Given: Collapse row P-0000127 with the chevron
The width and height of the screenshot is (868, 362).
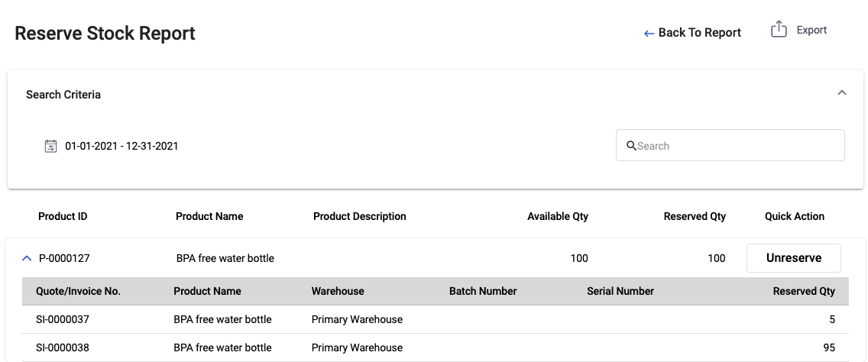Looking at the screenshot, I should point(27,258).
